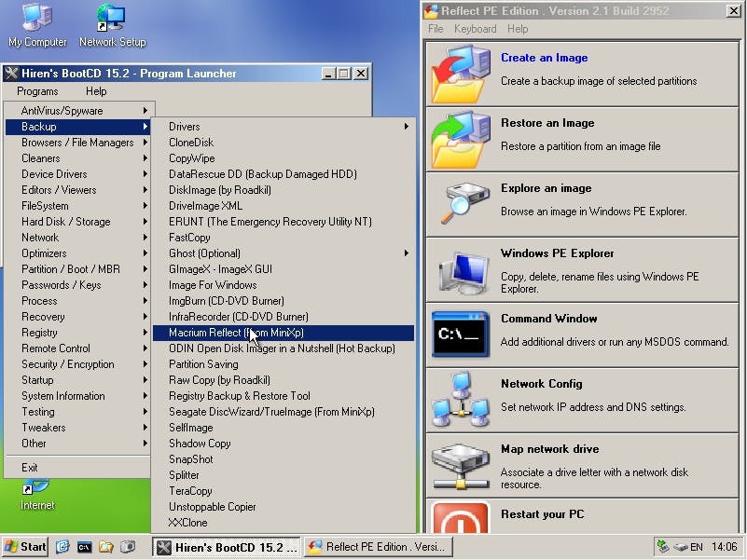Minimize the Hiren's BootCD launcher window

(x=327, y=74)
